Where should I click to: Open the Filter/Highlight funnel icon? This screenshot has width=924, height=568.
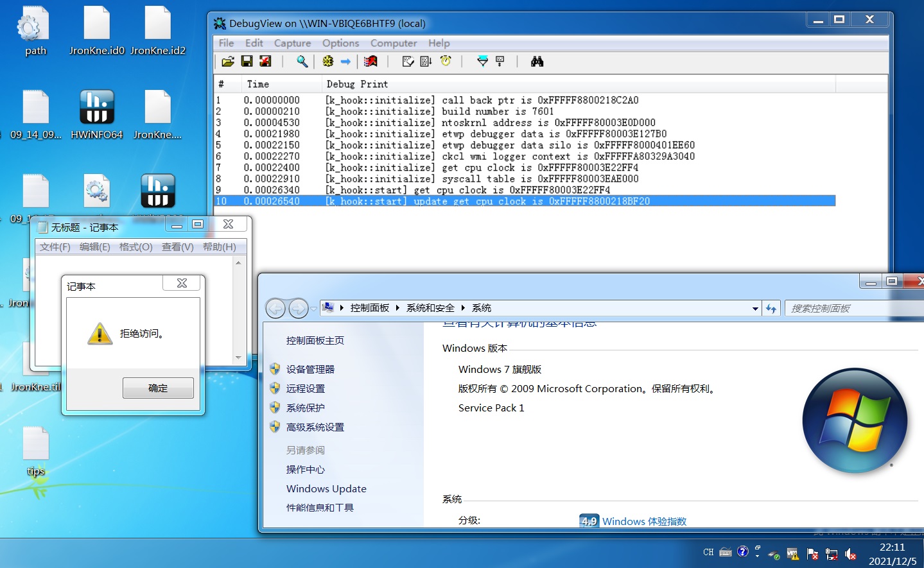[483, 62]
